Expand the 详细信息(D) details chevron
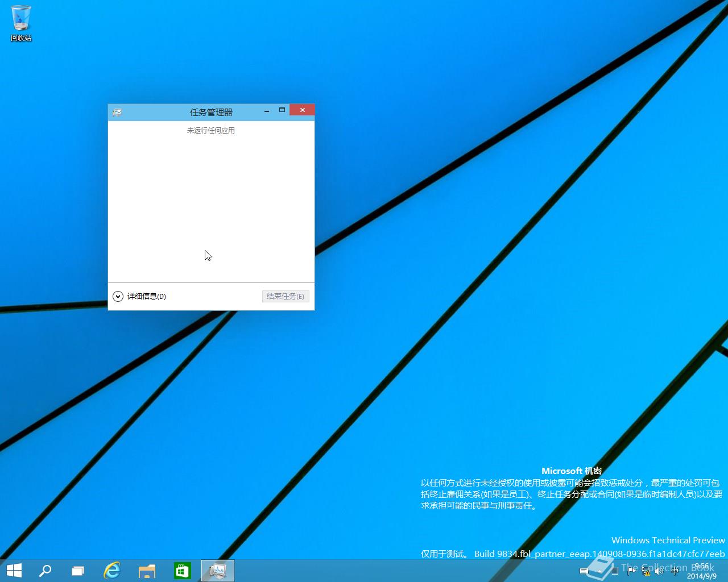This screenshot has height=582, width=728. pos(118,296)
